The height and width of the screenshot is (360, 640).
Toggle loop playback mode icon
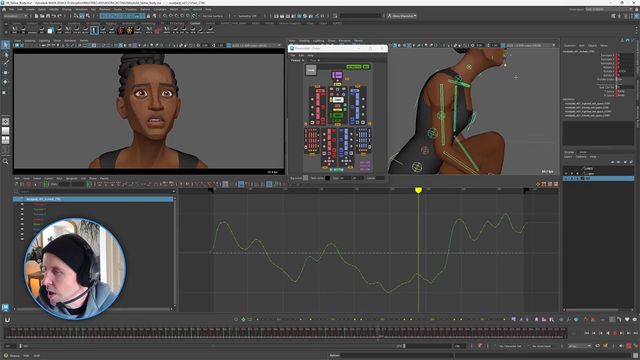click(598, 346)
